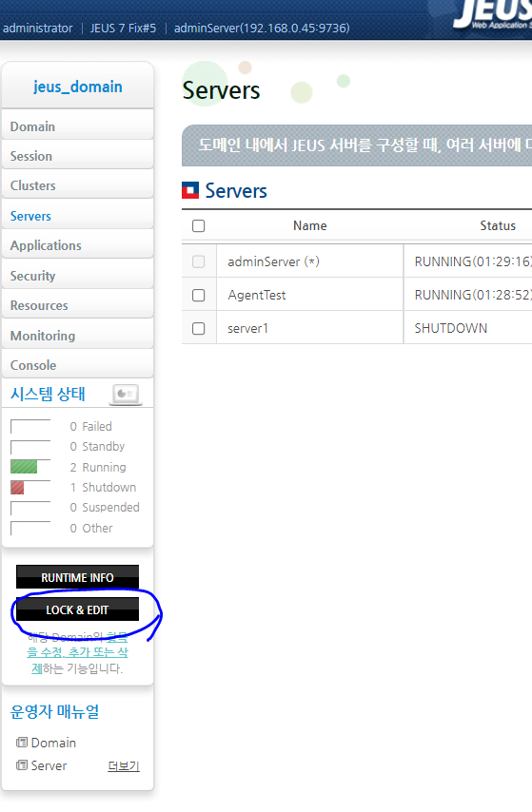532x812 pixels.
Task: Click the administrator user label
Action: (x=37, y=28)
